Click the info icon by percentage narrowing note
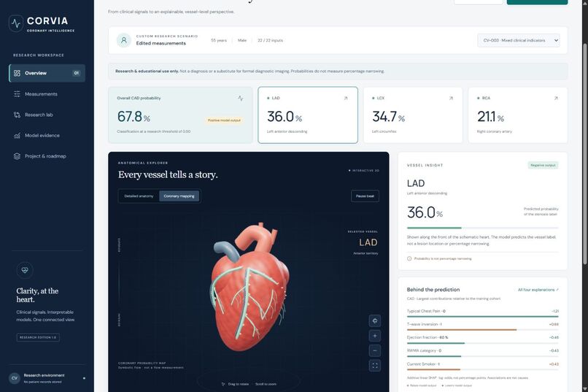Screen dimensions: 588x392 pos(409,258)
